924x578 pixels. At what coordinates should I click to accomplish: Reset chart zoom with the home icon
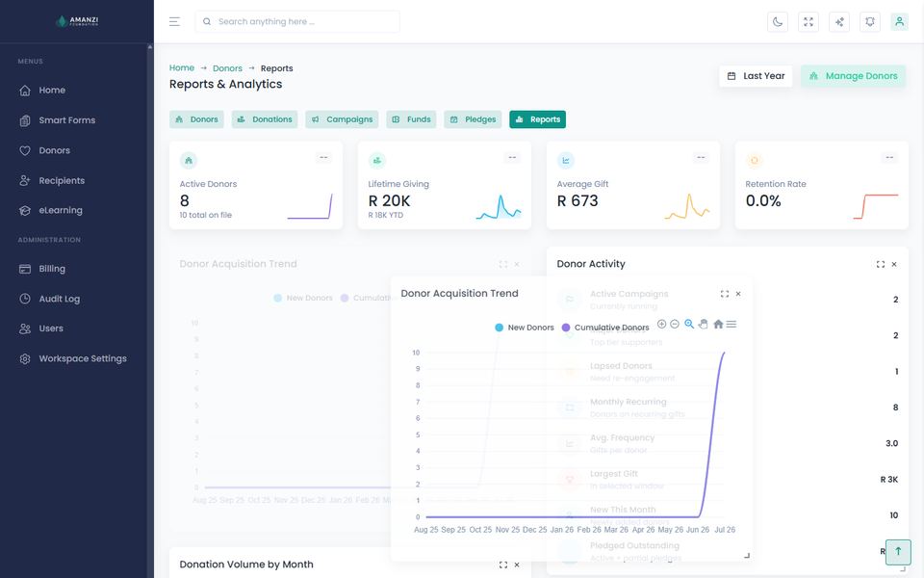click(x=718, y=324)
